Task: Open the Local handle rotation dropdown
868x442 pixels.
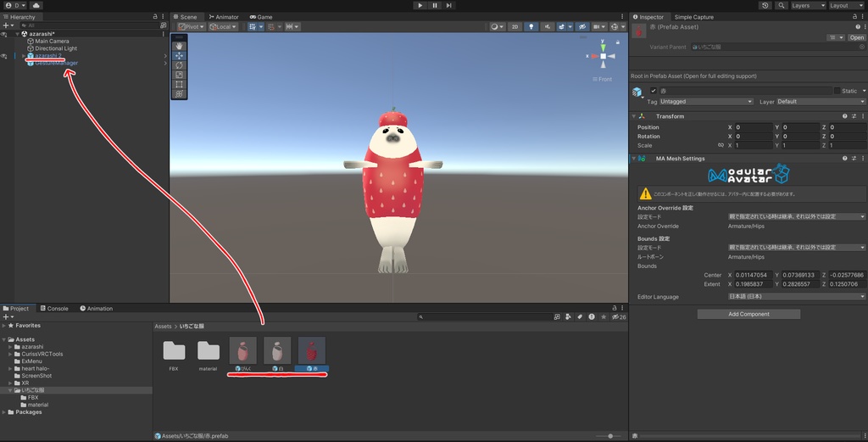Action: click(x=223, y=26)
